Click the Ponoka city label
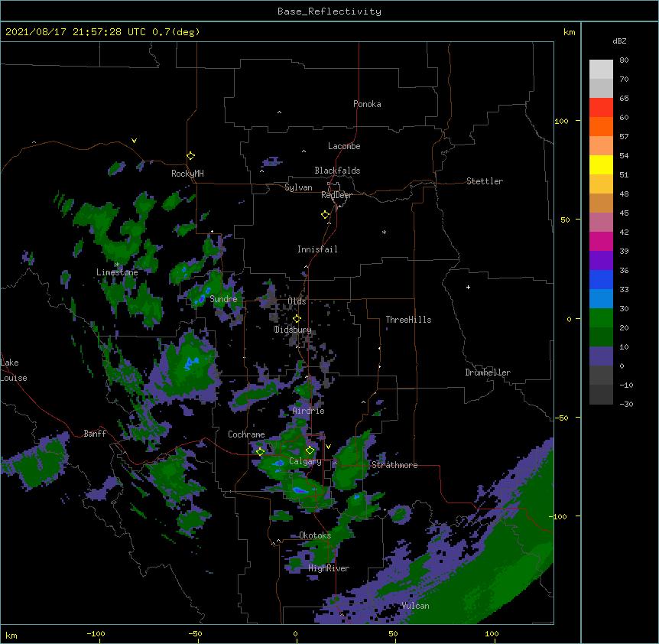 click(367, 104)
